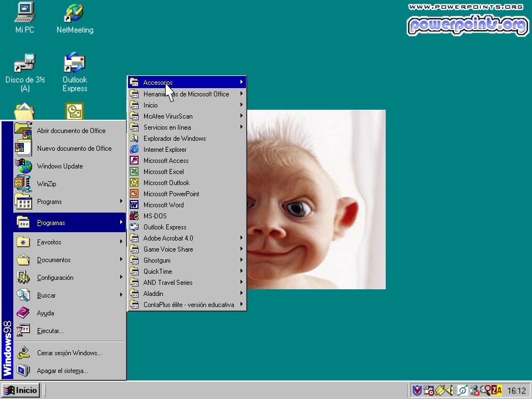Open the Favoritos submenu

tap(70, 242)
